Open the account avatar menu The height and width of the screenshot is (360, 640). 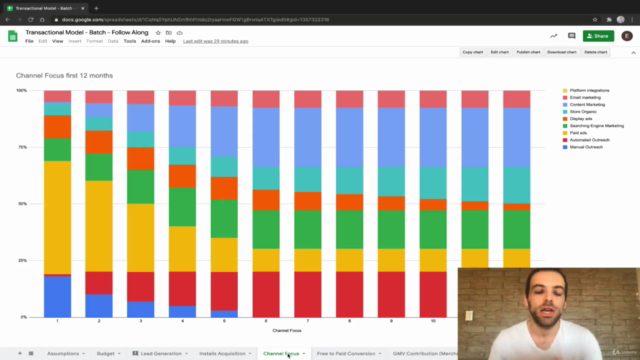click(x=627, y=36)
